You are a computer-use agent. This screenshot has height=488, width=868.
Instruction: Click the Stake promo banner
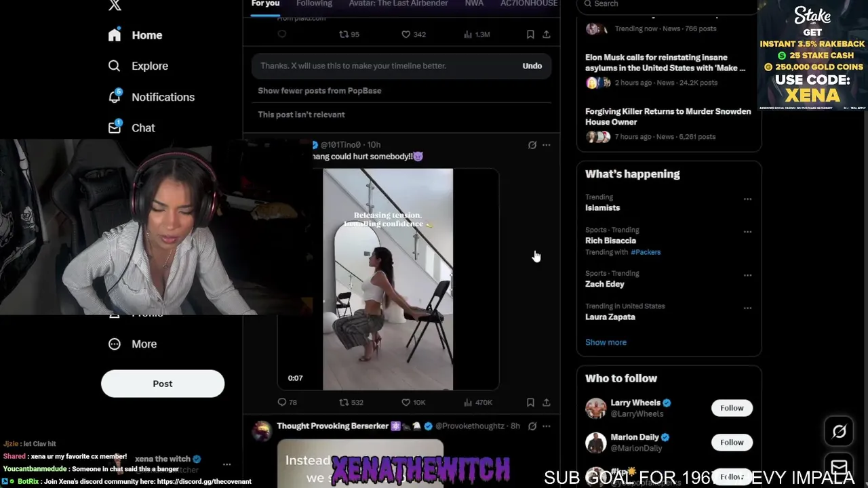click(x=812, y=56)
